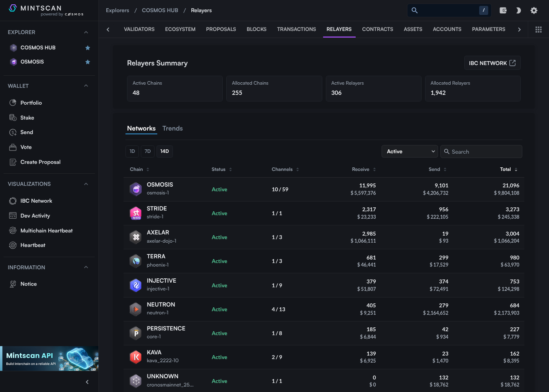Select the 7D time range
Viewport: 549px width, 392px height.
147,151
